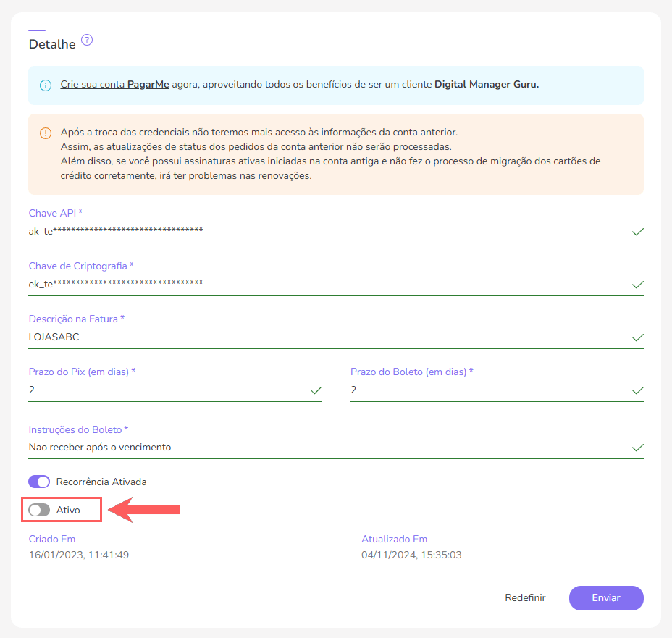672x638 pixels.
Task: Click the blue info icon in PagarMe banner
Action: click(46, 85)
